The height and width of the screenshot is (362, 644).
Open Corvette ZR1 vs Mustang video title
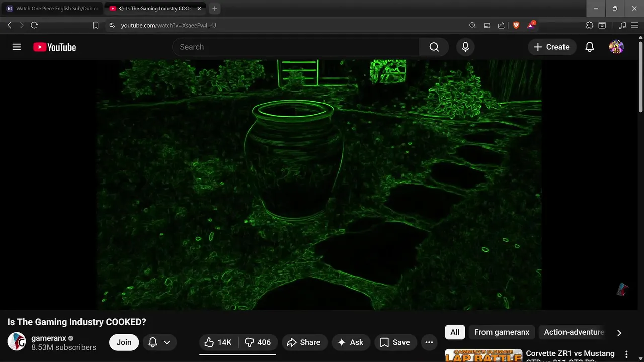point(570,355)
